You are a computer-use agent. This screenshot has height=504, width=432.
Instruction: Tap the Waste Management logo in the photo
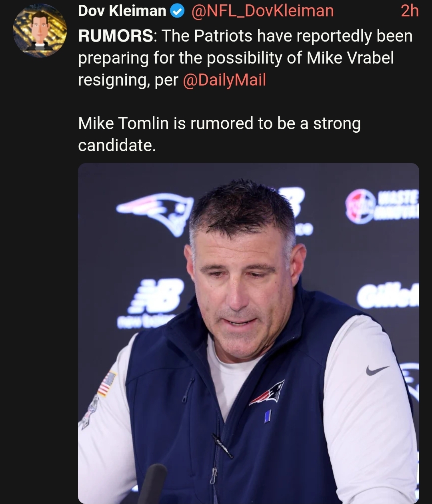tap(382, 206)
